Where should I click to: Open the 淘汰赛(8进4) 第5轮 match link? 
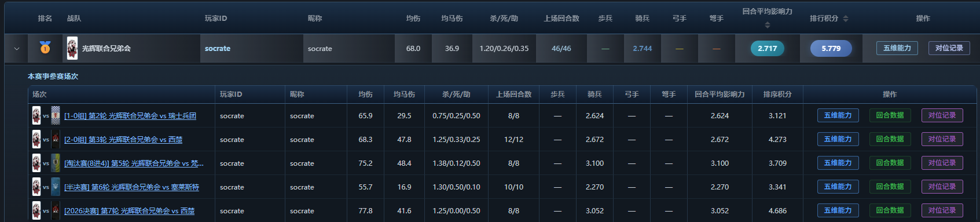[x=134, y=163]
